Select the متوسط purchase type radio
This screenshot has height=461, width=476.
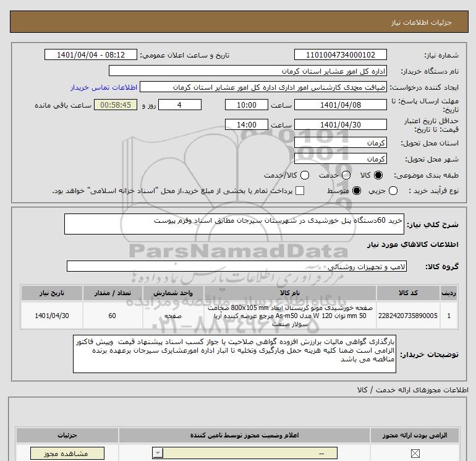[x=357, y=191]
